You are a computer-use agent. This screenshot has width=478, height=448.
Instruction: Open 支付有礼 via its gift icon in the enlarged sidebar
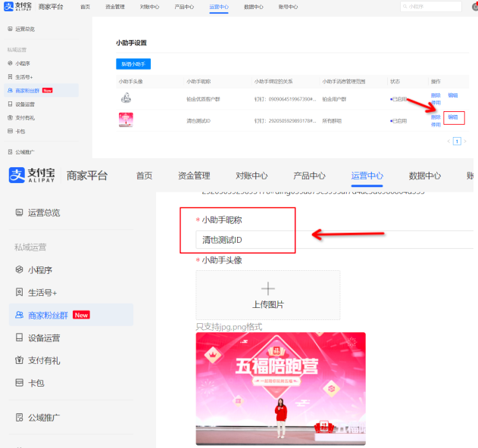(x=20, y=360)
